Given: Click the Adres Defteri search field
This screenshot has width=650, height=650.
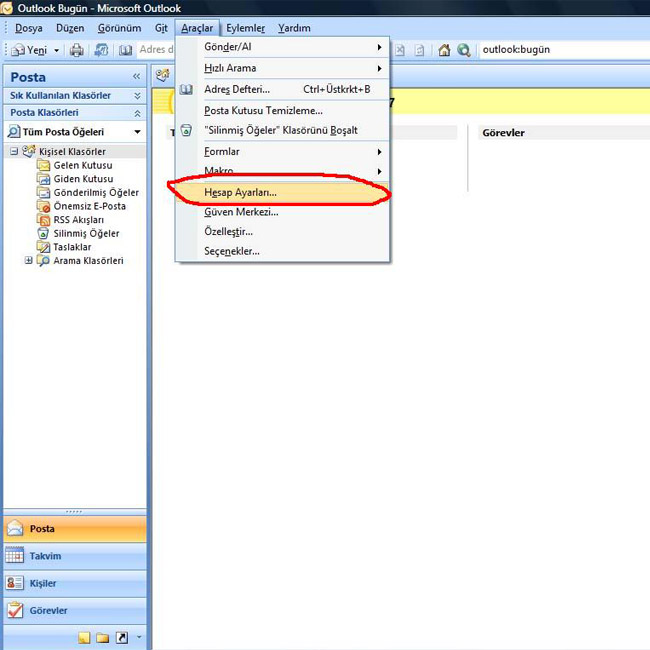Looking at the screenshot, I should pyautogui.click(x=156, y=50).
